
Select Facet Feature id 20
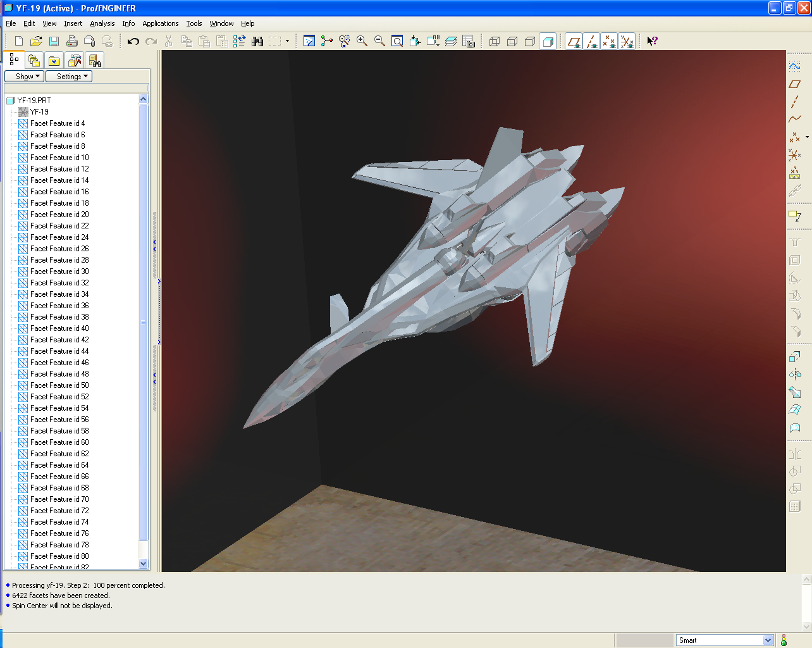(59, 215)
